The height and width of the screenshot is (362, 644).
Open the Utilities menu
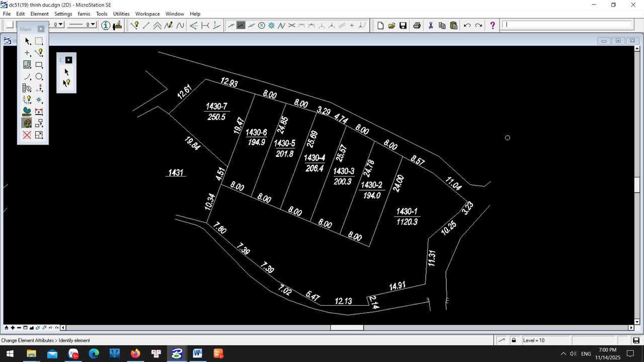[121, 14]
